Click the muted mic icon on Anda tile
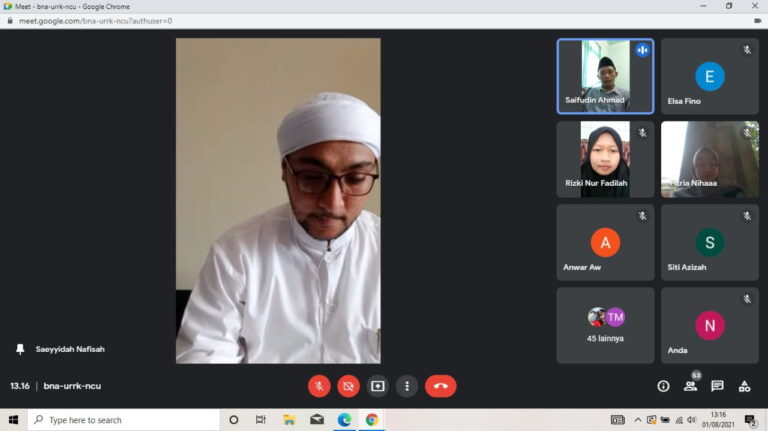This screenshot has width=768, height=431. 747,299
